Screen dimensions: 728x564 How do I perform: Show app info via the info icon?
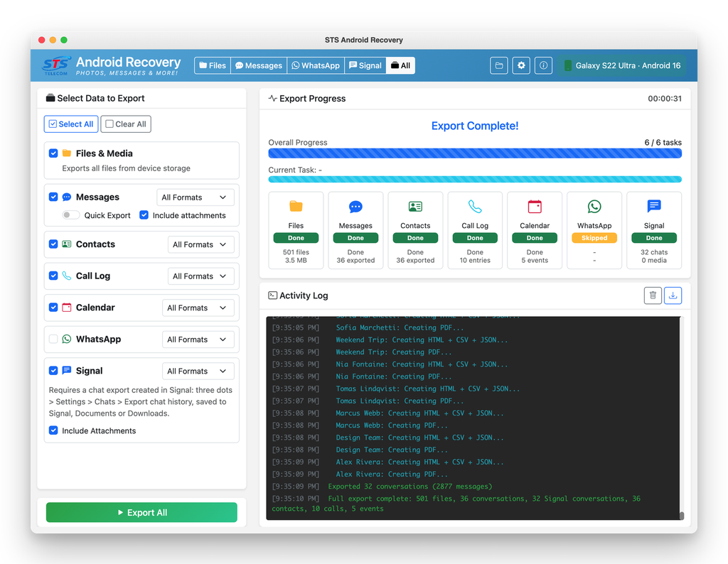[543, 65]
